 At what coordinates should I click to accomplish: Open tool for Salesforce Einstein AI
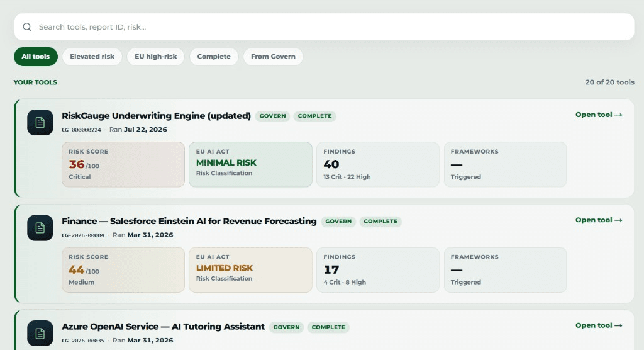pos(599,220)
